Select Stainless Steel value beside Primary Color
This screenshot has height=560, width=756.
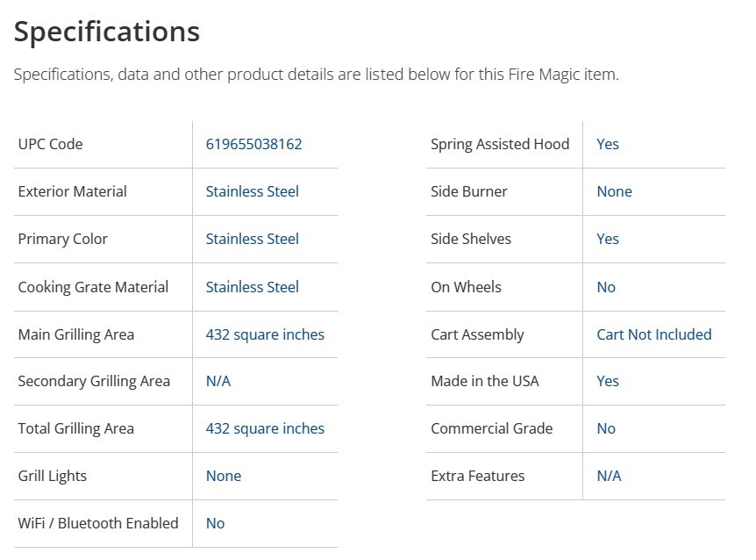coord(252,239)
